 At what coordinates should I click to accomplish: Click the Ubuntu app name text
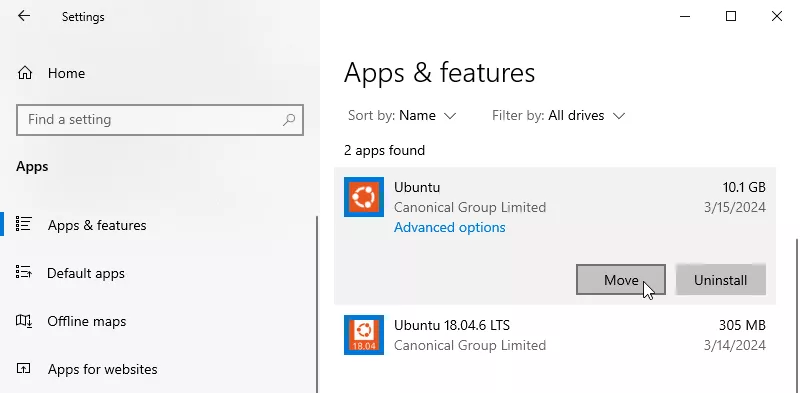[417, 187]
